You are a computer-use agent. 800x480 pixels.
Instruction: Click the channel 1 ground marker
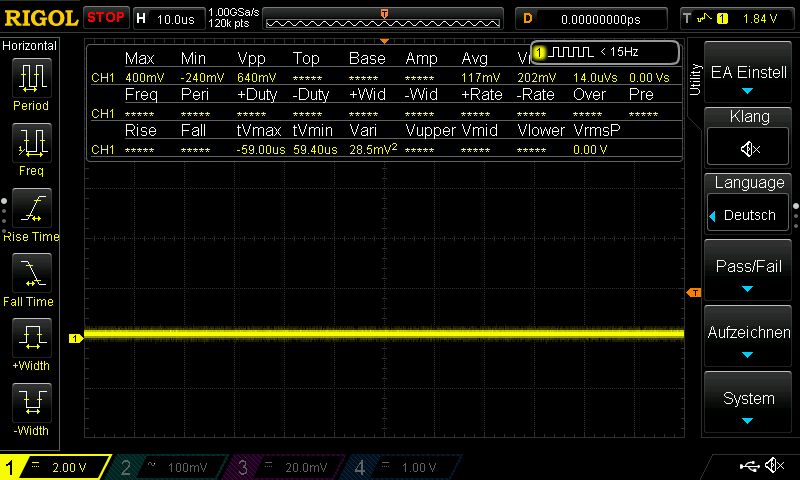click(76, 338)
